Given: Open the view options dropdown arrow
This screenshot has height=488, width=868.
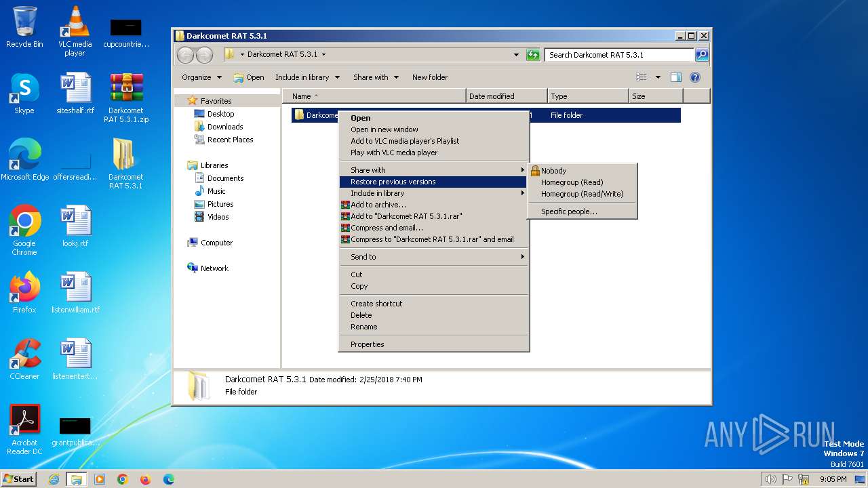Looking at the screenshot, I should point(658,77).
